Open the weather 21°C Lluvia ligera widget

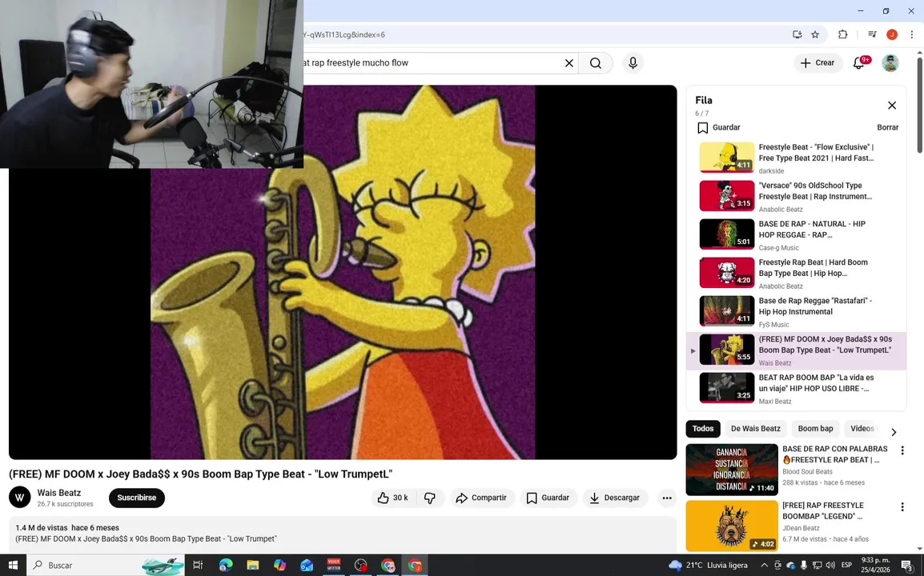point(708,566)
